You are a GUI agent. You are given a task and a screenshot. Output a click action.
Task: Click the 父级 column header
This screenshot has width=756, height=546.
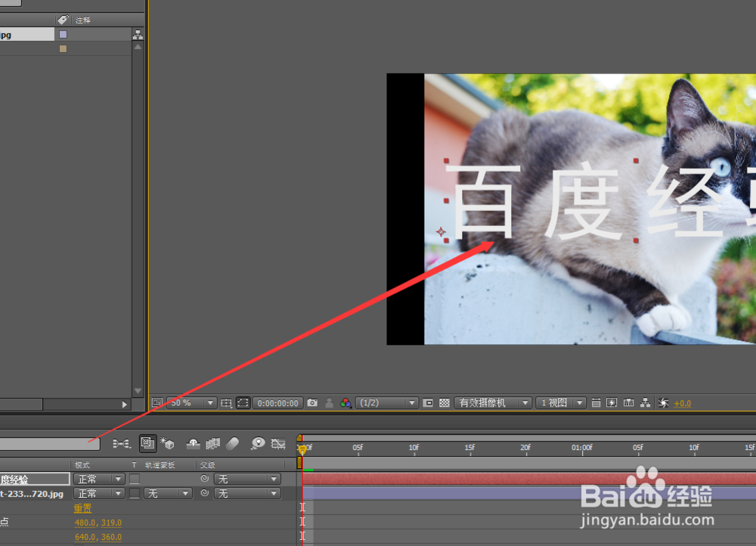pyautogui.click(x=207, y=465)
